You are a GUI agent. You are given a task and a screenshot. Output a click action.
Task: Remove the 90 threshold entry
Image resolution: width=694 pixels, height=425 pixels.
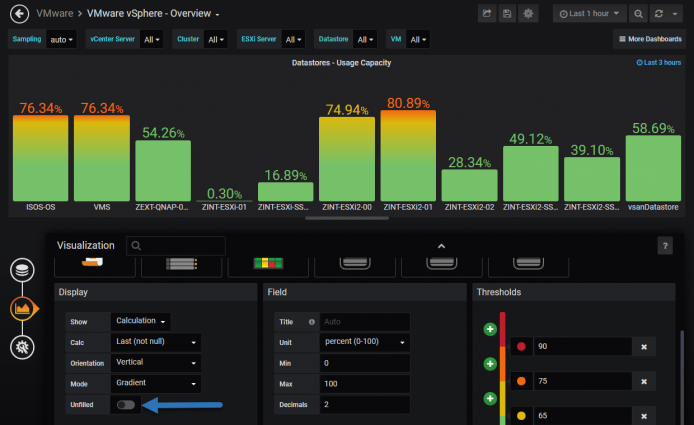point(644,347)
